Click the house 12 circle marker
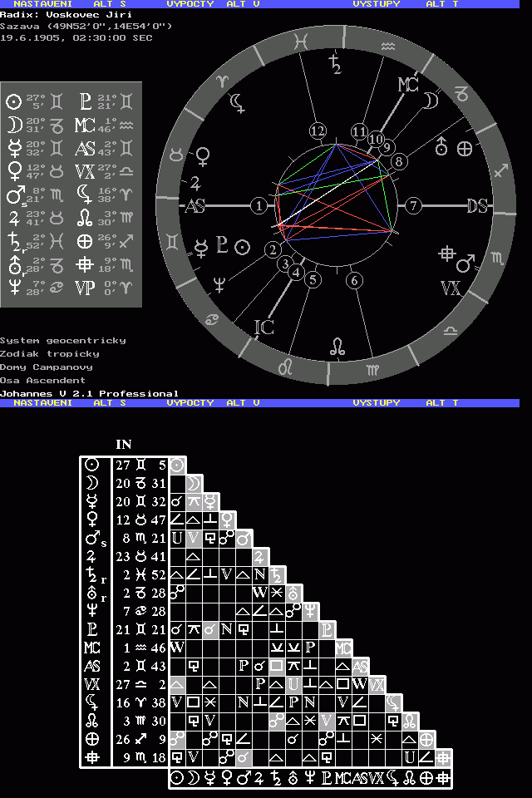The image size is (532, 798). point(317,131)
